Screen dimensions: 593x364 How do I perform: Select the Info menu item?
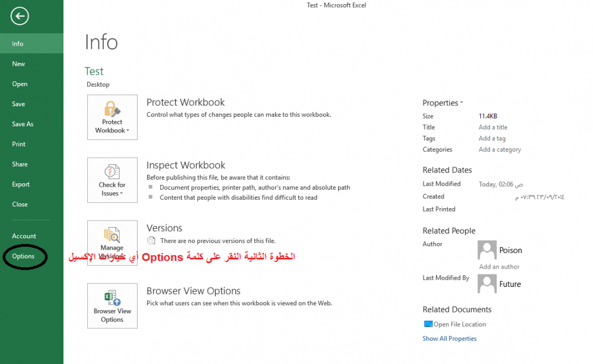(x=32, y=43)
